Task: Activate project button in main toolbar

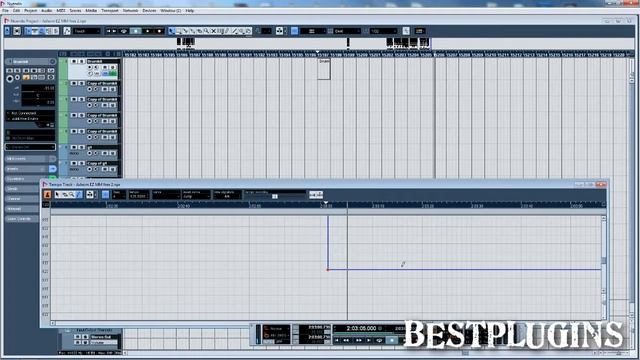Action: coord(7,31)
